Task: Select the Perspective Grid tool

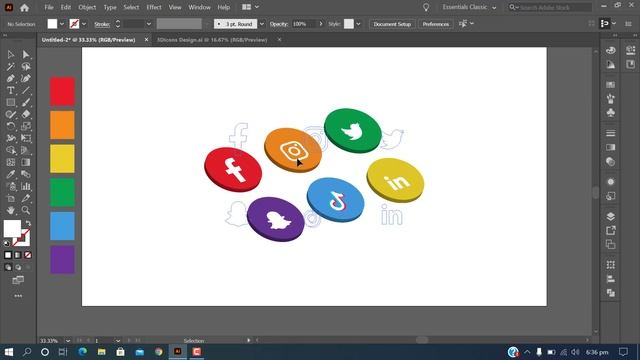Action: [x=26, y=150]
